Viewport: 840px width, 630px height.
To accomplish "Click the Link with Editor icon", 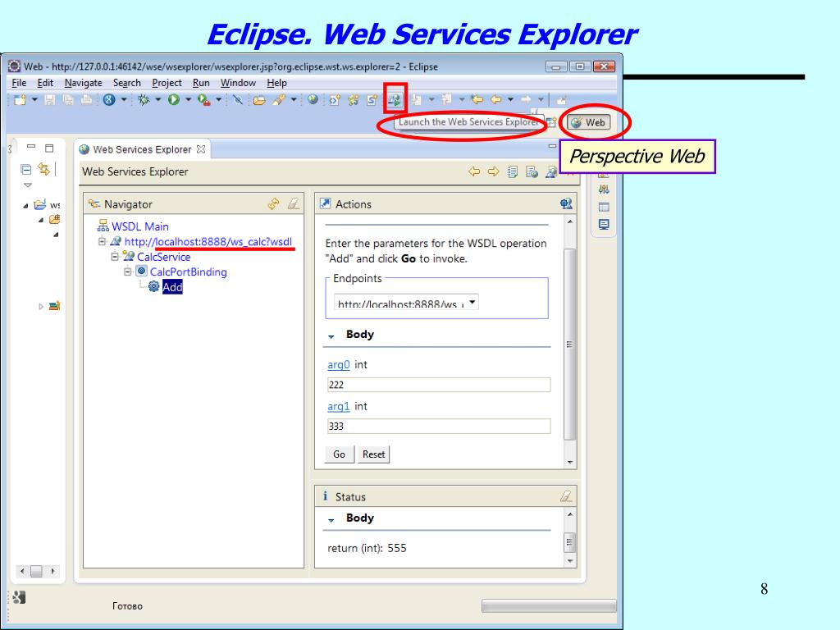I will coord(44,170).
